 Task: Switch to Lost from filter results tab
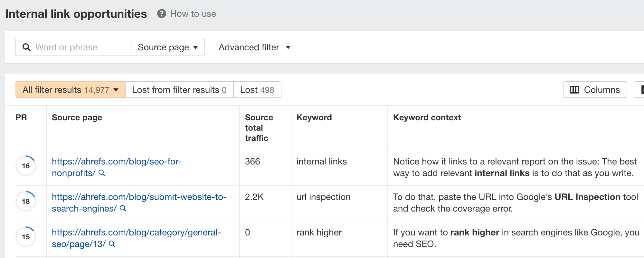[x=179, y=90]
